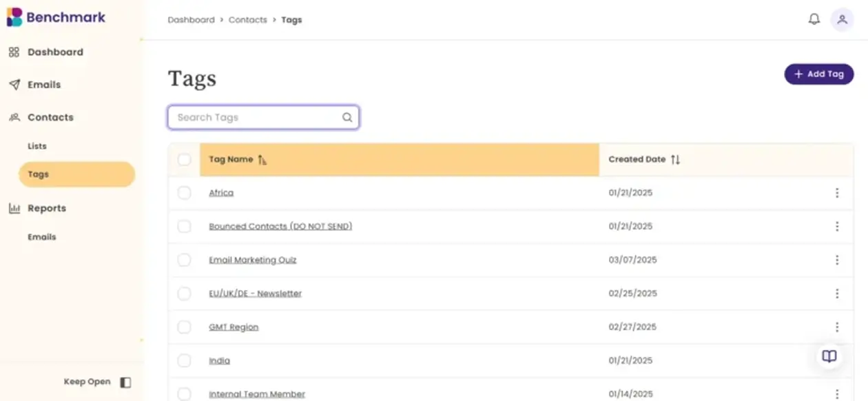The height and width of the screenshot is (401, 868).
Task: Click the magnifier icon in Search Tags
Action: tap(347, 117)
